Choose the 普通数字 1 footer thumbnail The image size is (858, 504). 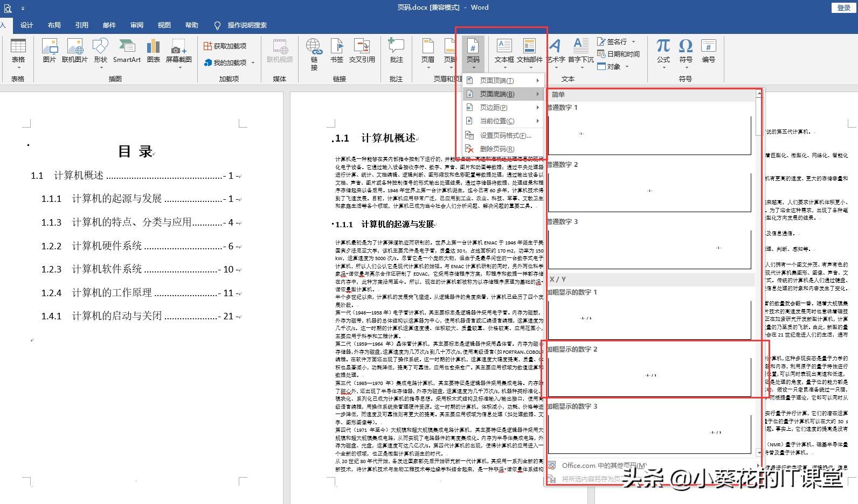point(649,135)
